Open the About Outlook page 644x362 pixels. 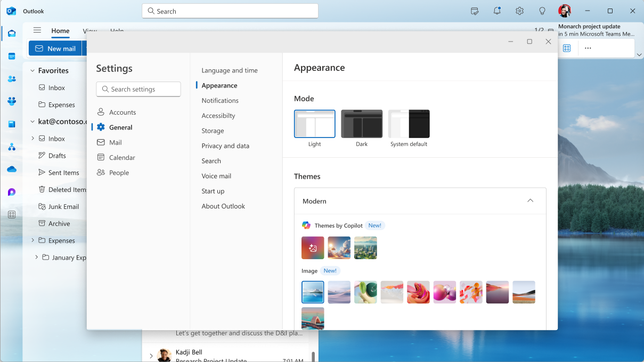[223, 206]
